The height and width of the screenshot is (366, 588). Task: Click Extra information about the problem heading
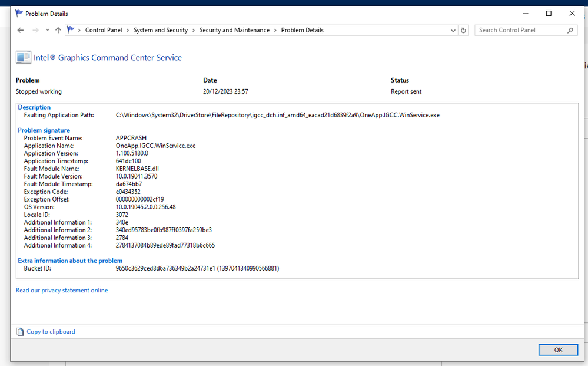(70, 261)
